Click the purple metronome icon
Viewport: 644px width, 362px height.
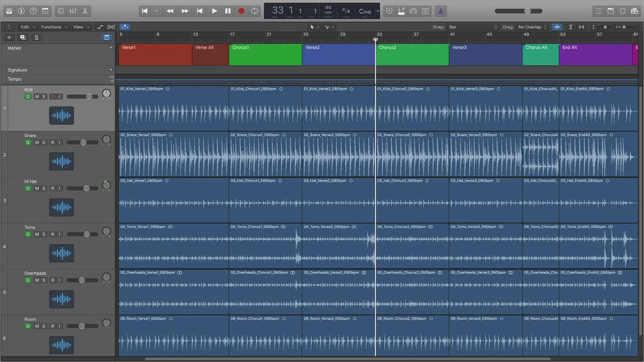tap(440, 11)
